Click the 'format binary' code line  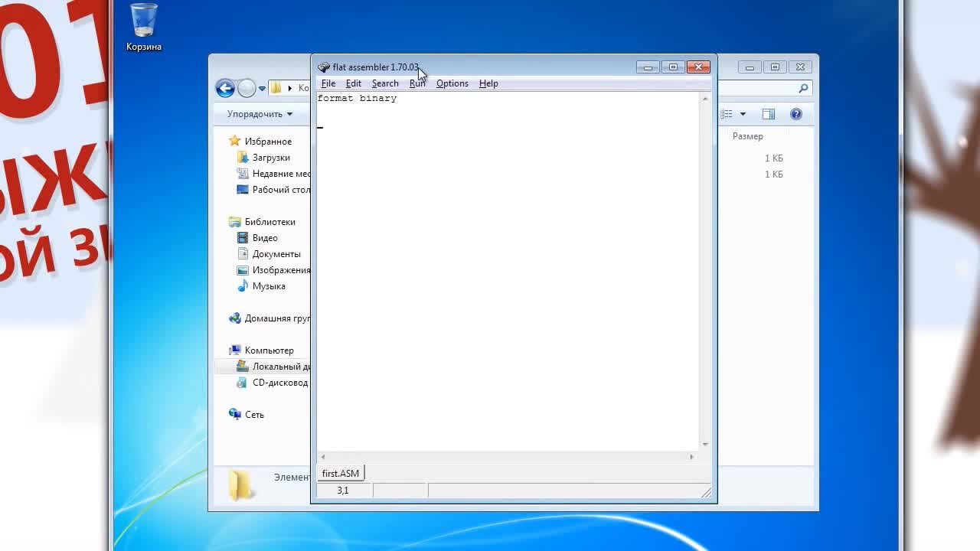[x=357, y=99]
